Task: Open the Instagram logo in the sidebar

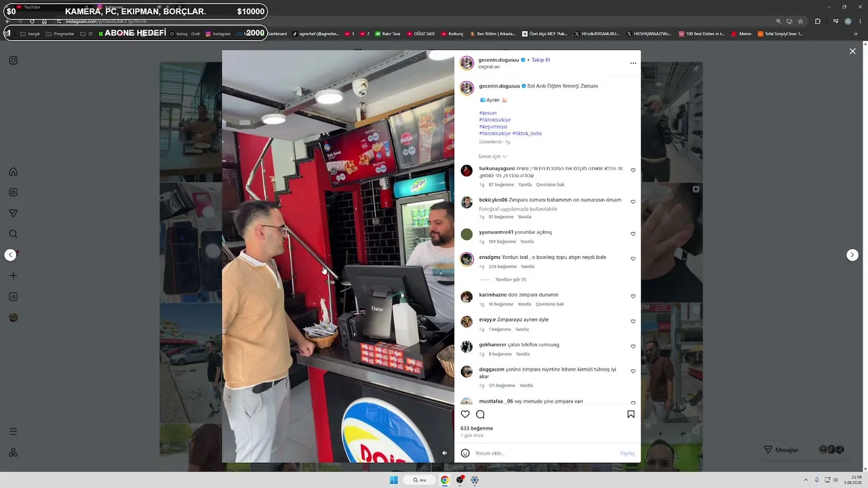Action: 13,60
